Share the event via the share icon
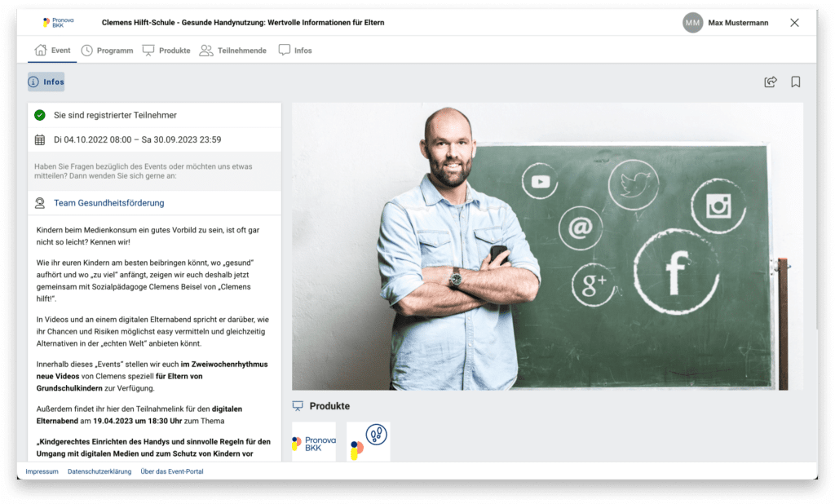The height and width of the screenshot is (504, 835). tap(770, 82)
